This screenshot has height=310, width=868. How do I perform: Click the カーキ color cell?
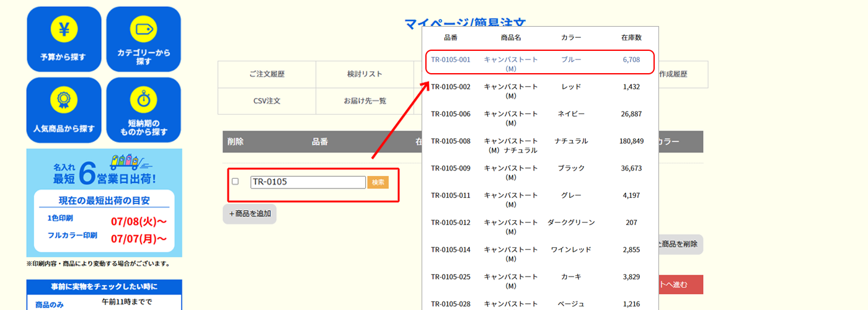pos(571,277)
